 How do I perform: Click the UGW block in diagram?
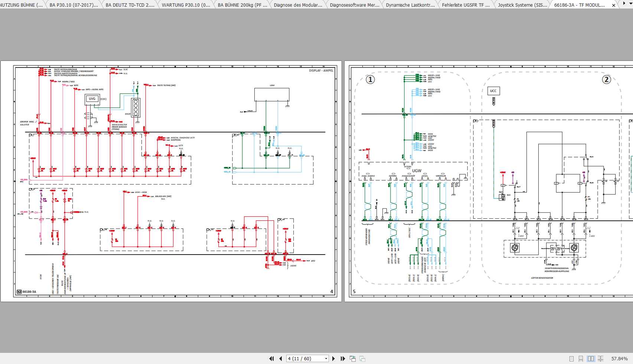pyautogui.click(x=417, y=171)
